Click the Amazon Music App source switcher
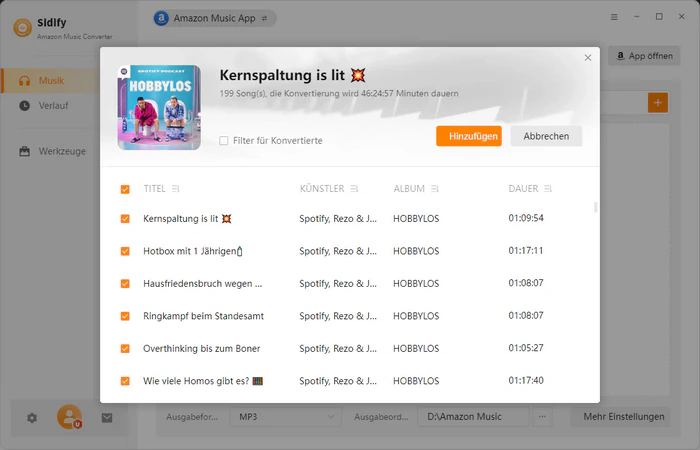This screenshot has width=700, height=450. 215,18
